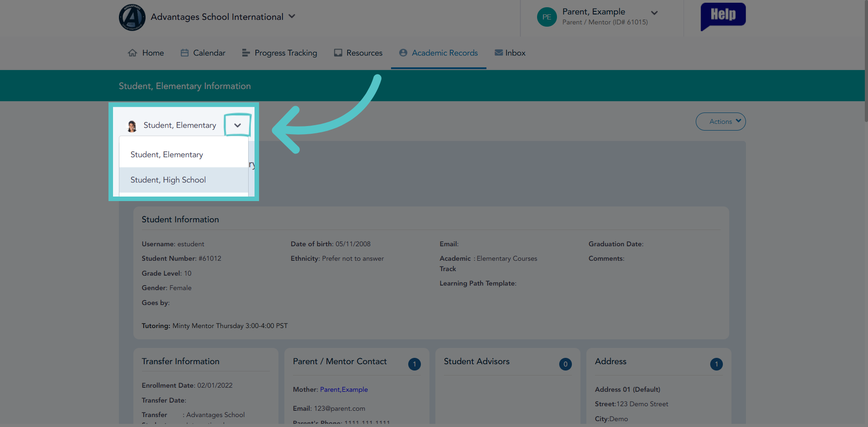Click the username value estudent
The height and width of the screenshot is (427, 868).
tap(191, 244)
